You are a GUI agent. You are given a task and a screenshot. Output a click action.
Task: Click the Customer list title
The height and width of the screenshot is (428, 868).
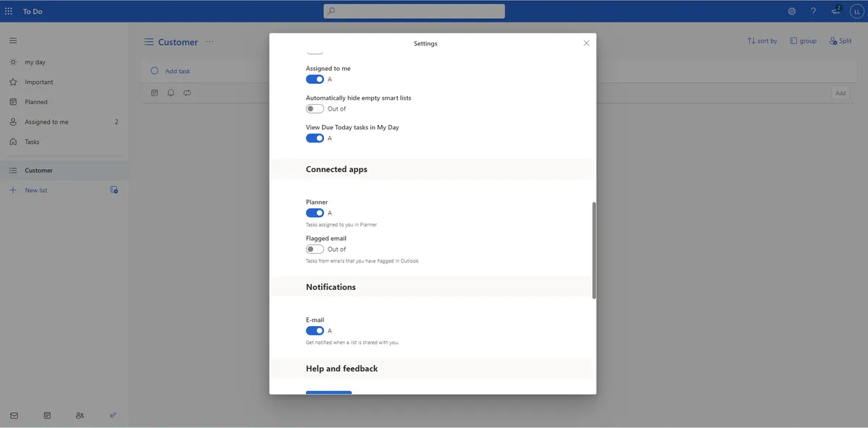point(178,42)
